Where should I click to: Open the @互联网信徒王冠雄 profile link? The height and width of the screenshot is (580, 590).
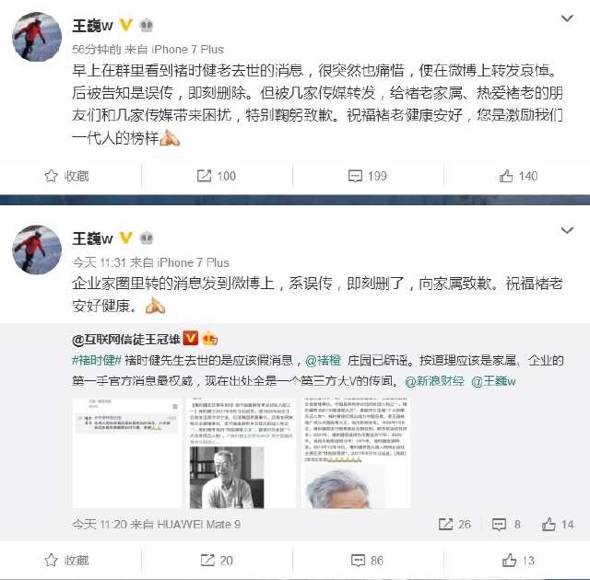point(126,339)
